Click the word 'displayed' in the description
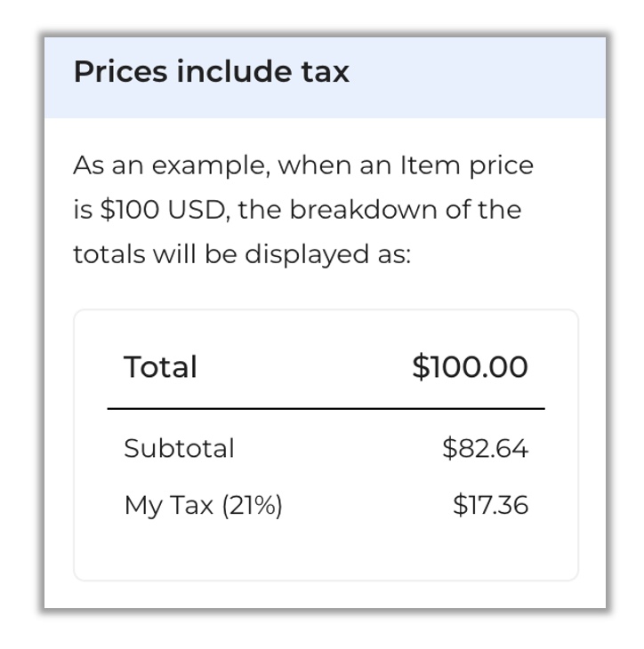This screenshot has height=649, width=644. [x=307, y=254]
